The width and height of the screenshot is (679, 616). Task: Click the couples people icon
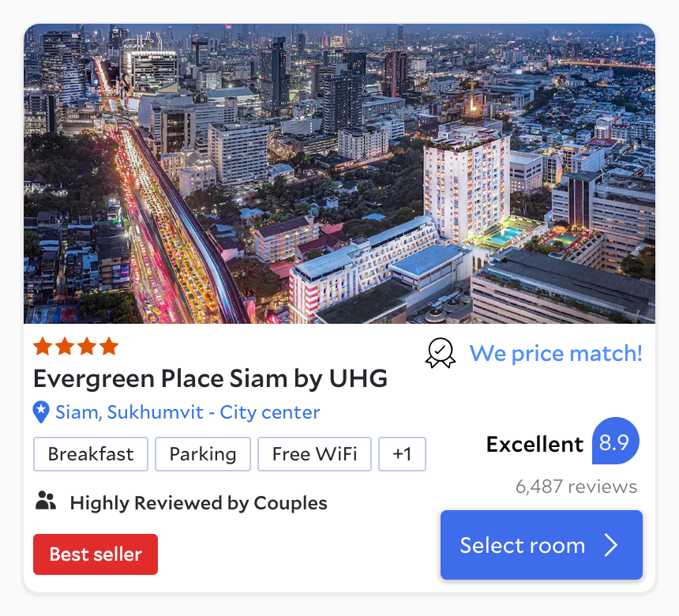(46, 501)
